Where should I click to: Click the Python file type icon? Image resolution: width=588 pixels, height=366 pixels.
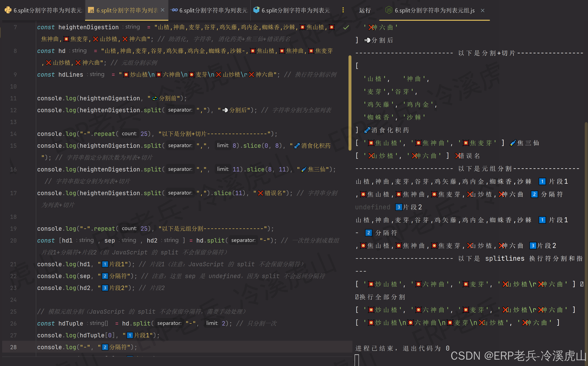(x=8, y=10)
